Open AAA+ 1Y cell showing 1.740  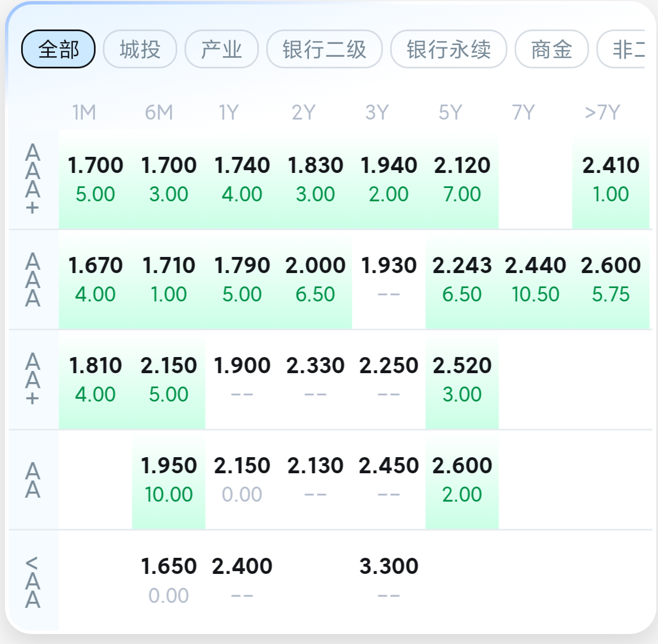242,179
